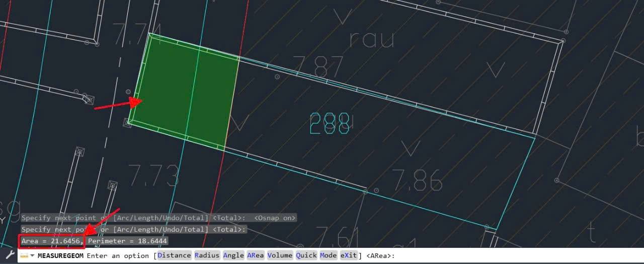The image size is (644, 264).
Task: Click the elevation label 7.74
Action: [x=137, y=34]
